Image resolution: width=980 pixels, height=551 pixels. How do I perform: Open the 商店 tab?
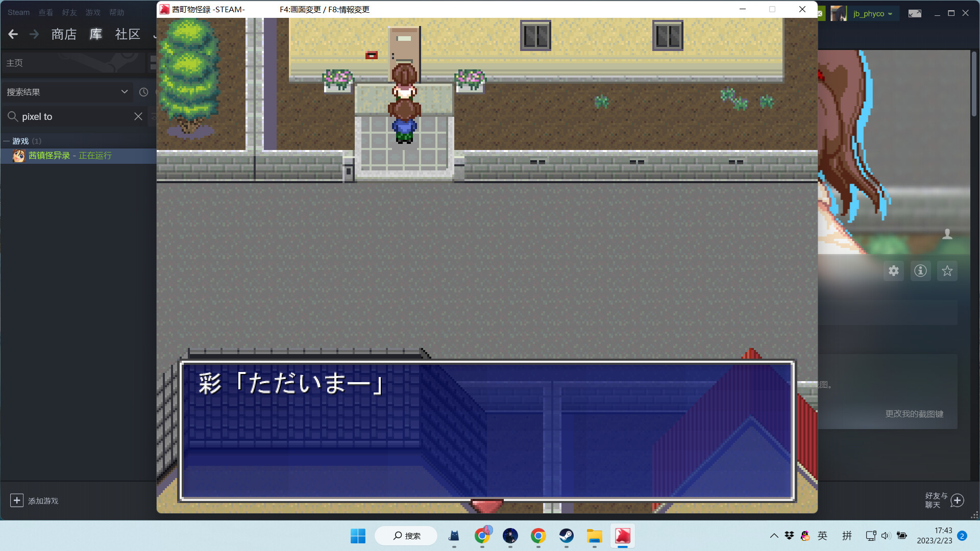64,34
